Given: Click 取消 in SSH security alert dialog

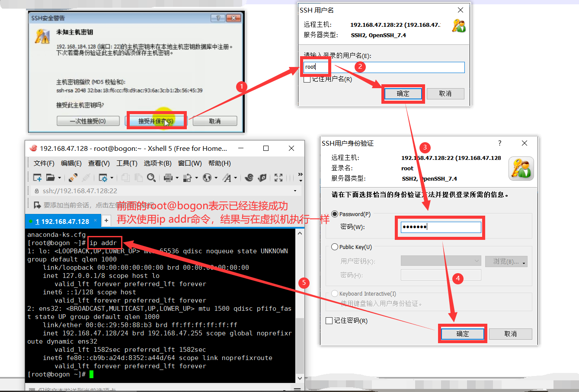Looking at the screenshot, I should 215,121.
